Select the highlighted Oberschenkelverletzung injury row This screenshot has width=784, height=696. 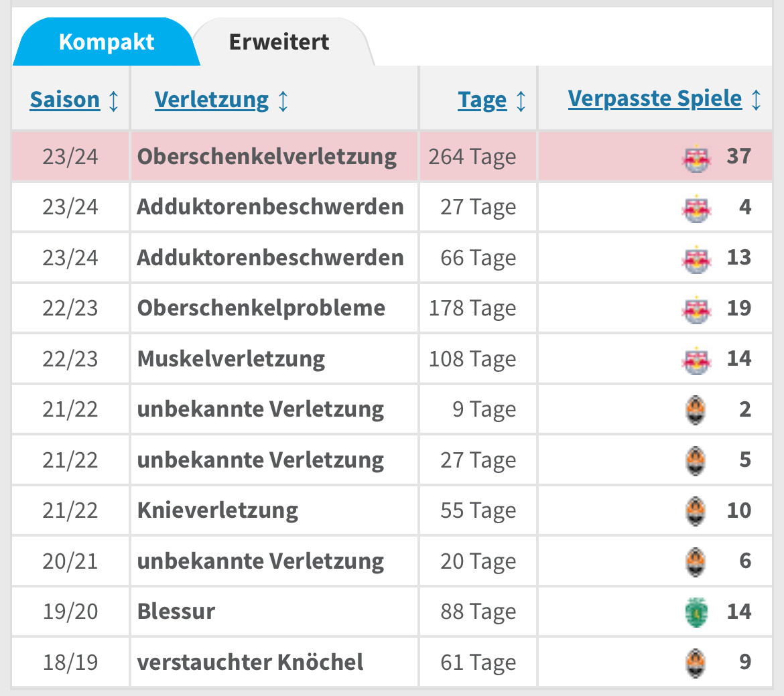[267, 157]
